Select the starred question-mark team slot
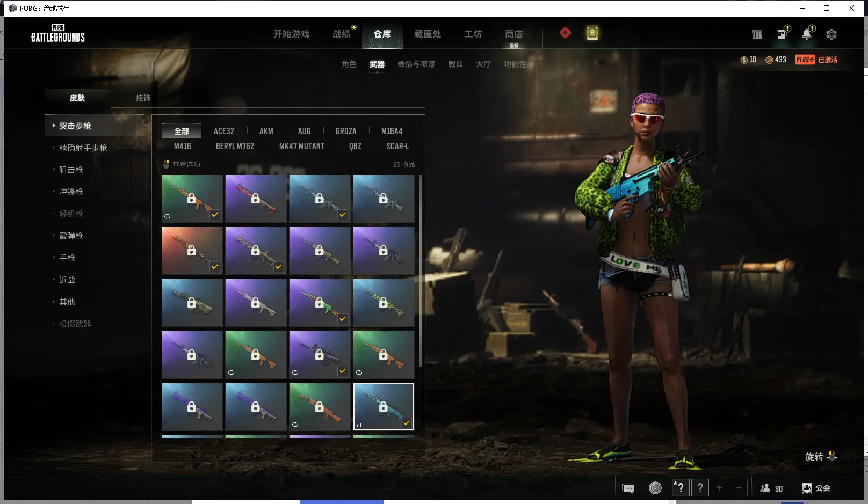Image resolution: width=868 pixels, height=504 pixels. coord(680,487)
